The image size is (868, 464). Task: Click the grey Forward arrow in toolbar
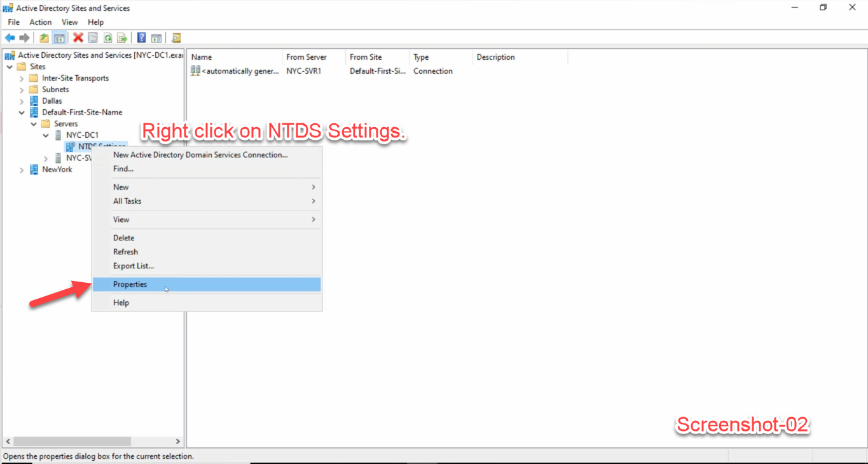[x=24, y=38]
